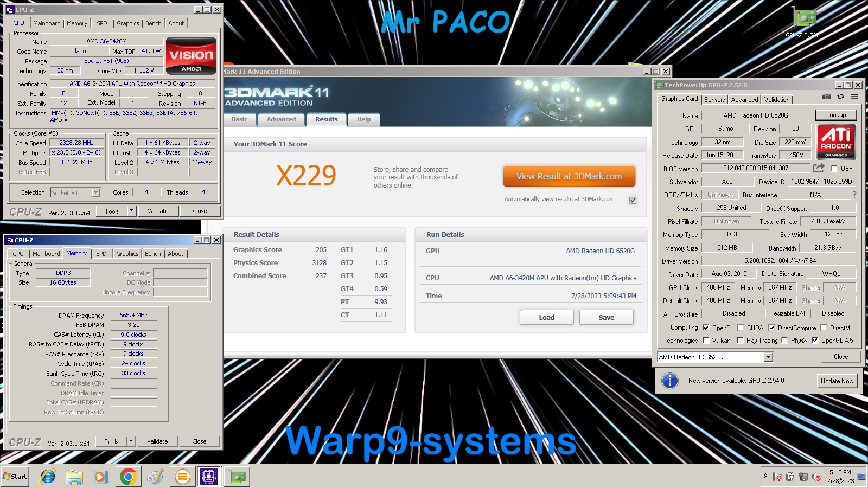
Task: Open Internet Explorer from the taskbar
Action: [x=48, y=477]
